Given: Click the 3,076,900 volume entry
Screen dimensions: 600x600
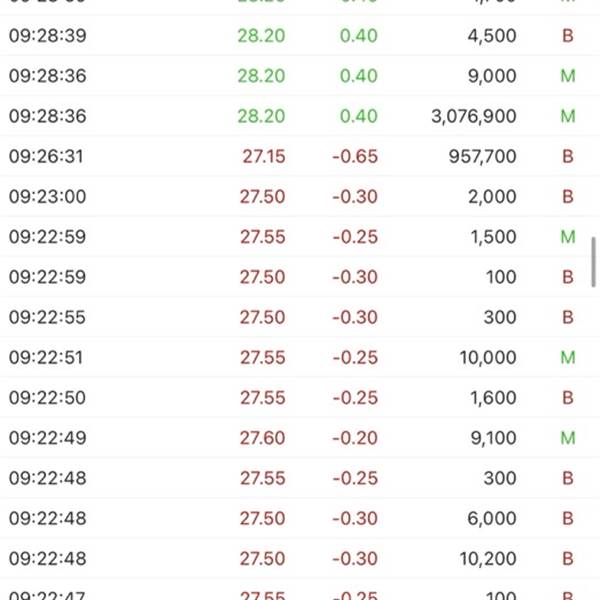Looking at the screenshot, I should (474, 116).
